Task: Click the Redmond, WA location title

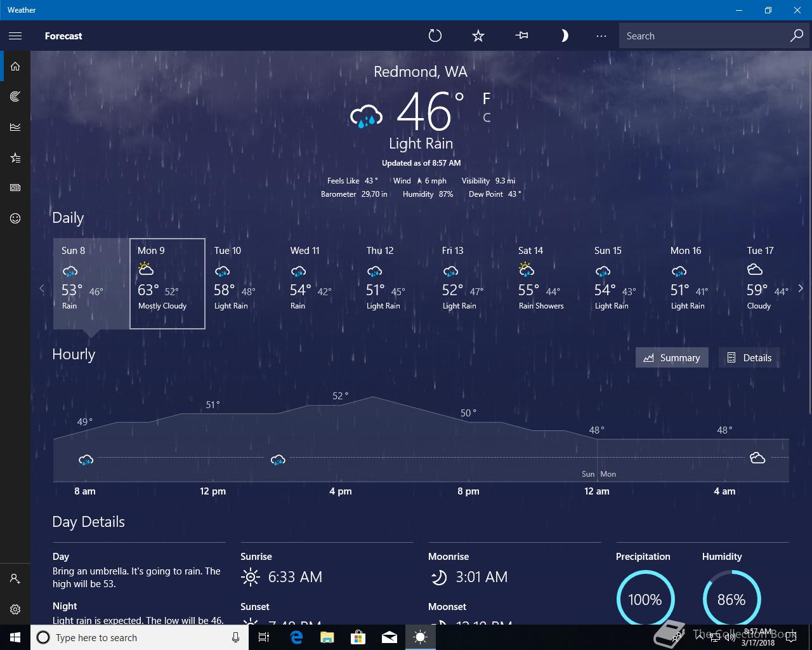Action: click(421, 72)
